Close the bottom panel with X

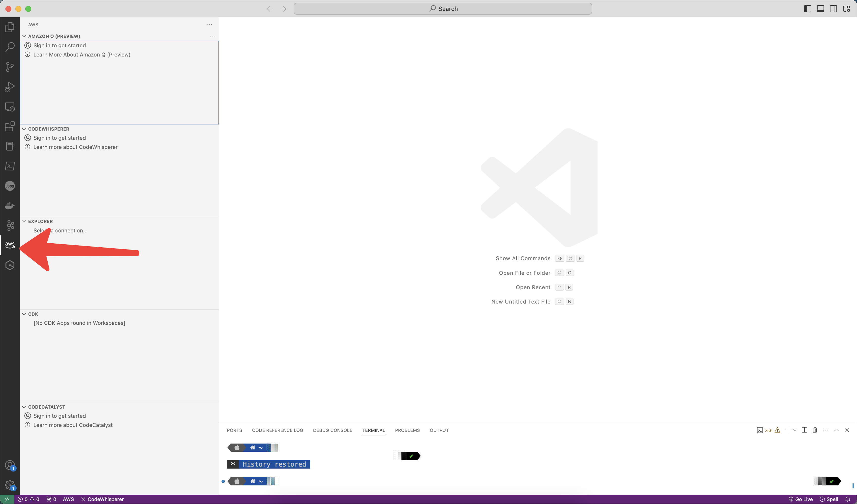(x=847, y=430)
